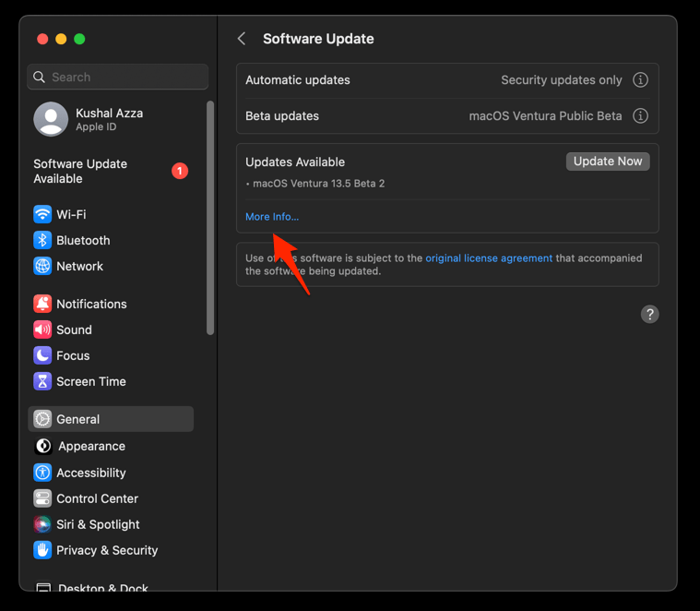Screen dimensions: 700x611
Task: Open Network globe icon
Action: click(42, 266)
